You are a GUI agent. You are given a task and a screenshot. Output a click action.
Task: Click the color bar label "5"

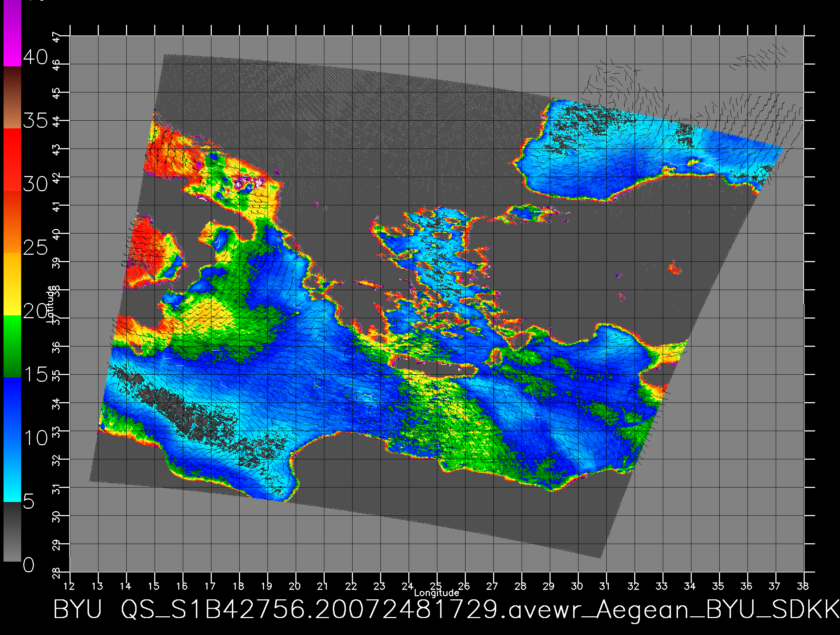[29, 501]
